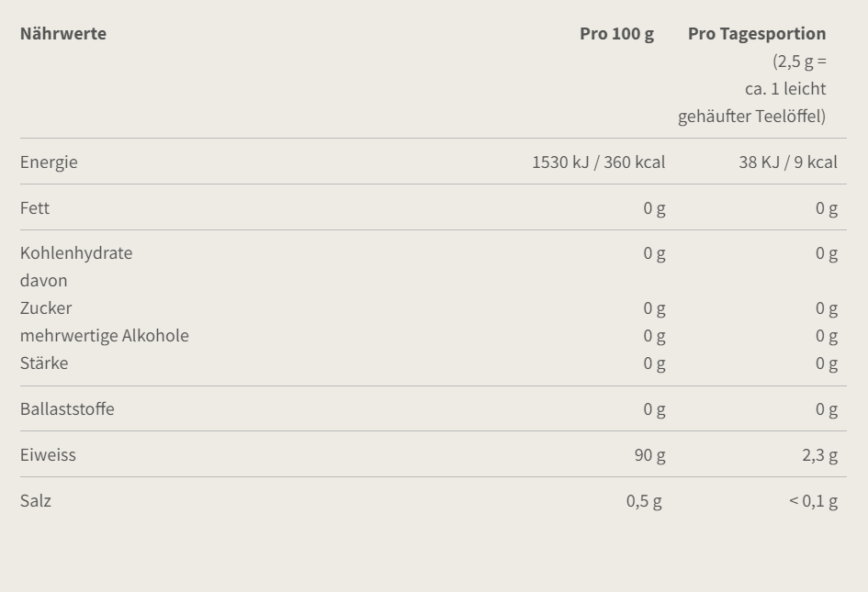This screenshot has width=868, height=592.
Task: Click the gehäufter Teelöffel portion note
Action: pyautogui.click(x=751, y=117)
